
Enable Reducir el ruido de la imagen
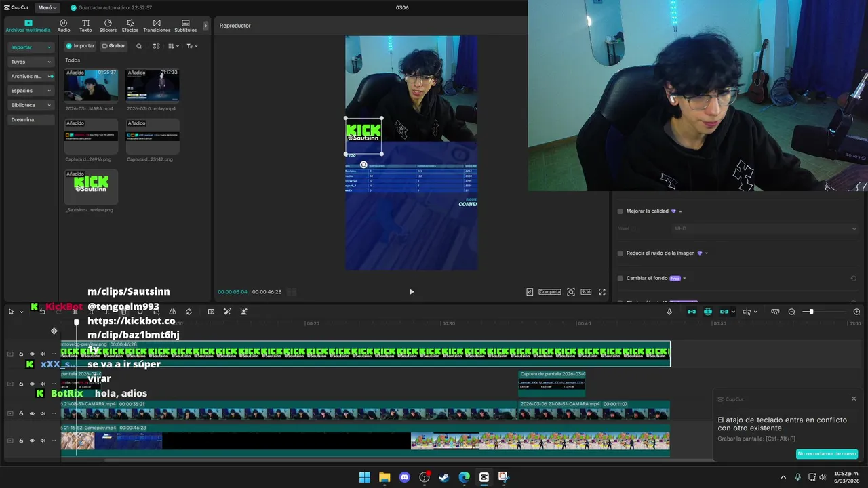[620, 253]
